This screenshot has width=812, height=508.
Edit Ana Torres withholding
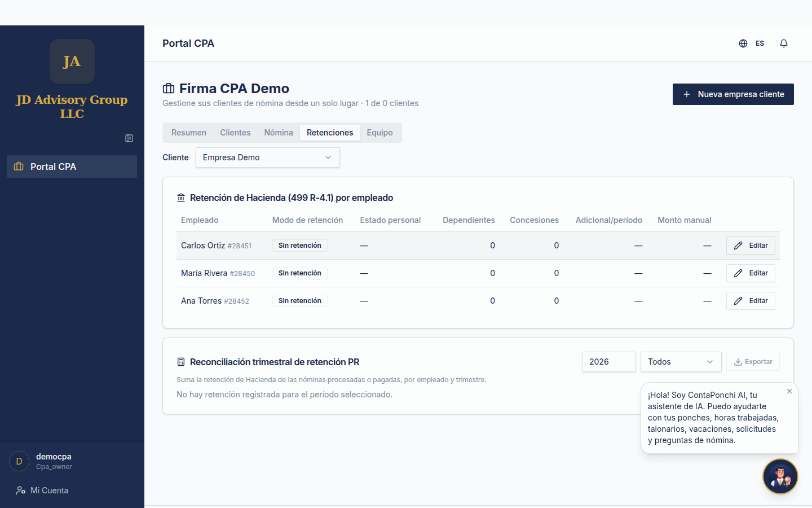click(751, 301)
